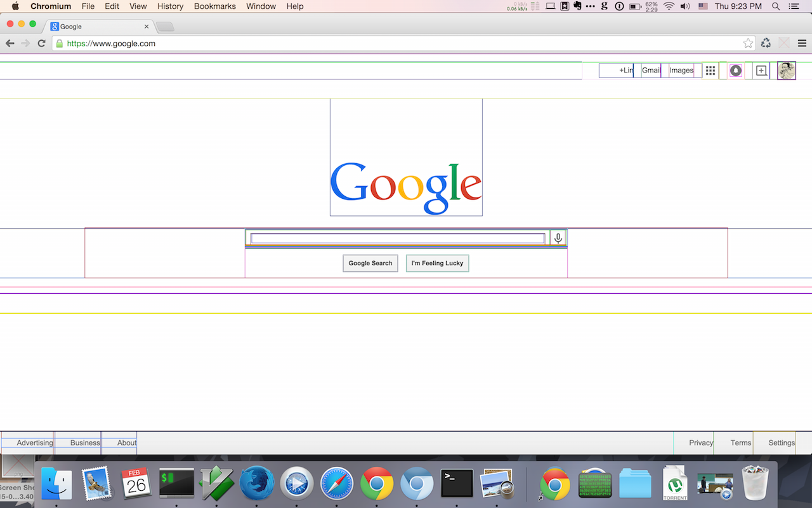Image resolution: width=812 pixels, height=508 pixels.
Task: Click the Wi-Fi status icon
Action: (669, 6)
